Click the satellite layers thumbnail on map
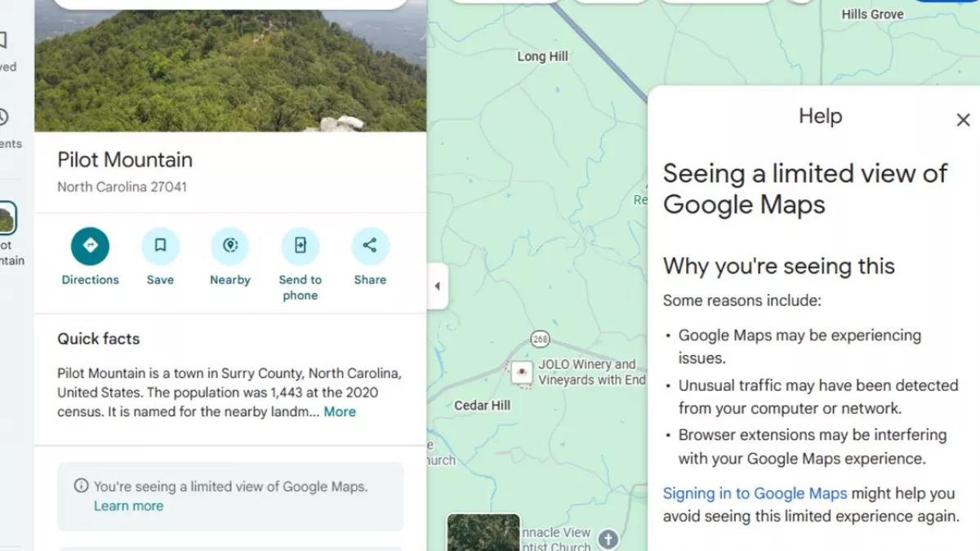Screen dimensions: 980x551 (483, 532)
